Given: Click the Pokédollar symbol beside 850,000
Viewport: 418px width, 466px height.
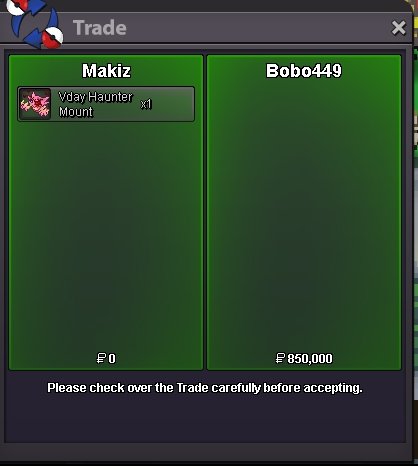Looking at the screenshot, I should pyautogui.click(x=280, y=358).
